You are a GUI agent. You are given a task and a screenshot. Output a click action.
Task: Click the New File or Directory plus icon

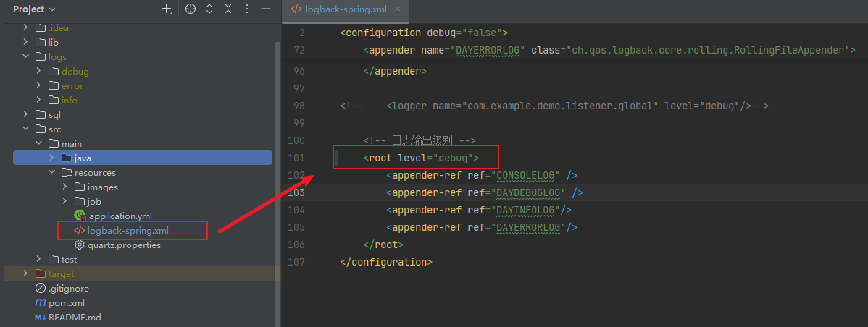(167, 9)
